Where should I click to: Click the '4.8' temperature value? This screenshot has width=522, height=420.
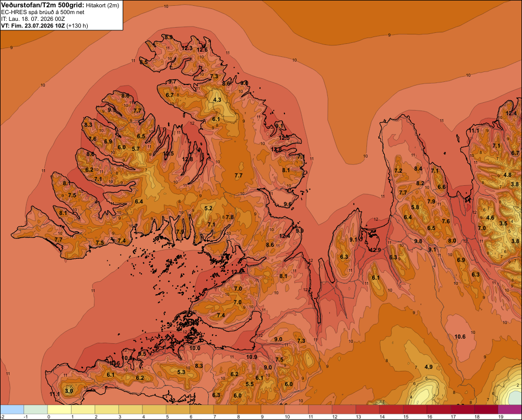click(x=508, y=175)
